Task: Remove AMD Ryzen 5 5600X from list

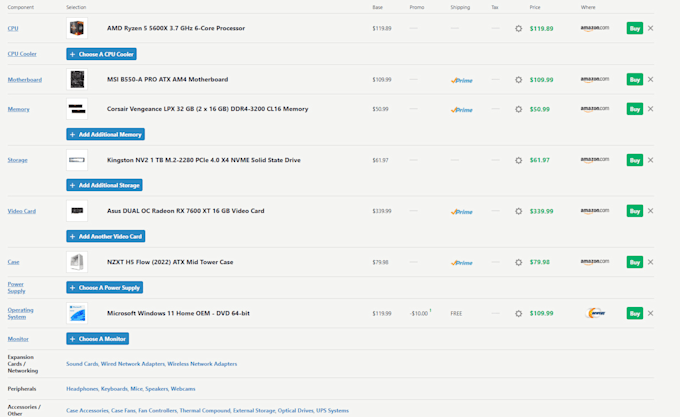Action: point(651,28)
